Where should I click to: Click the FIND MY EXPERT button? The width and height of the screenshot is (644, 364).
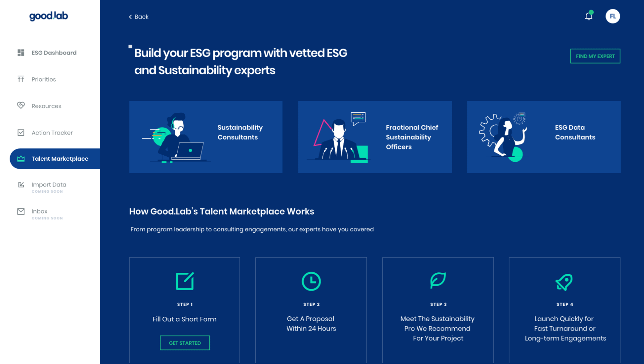[595, 56]
